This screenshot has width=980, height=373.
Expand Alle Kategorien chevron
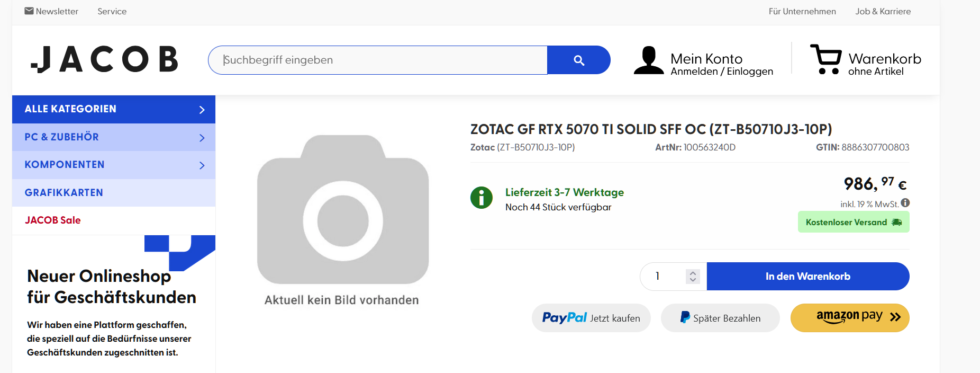tap(202, 110)
